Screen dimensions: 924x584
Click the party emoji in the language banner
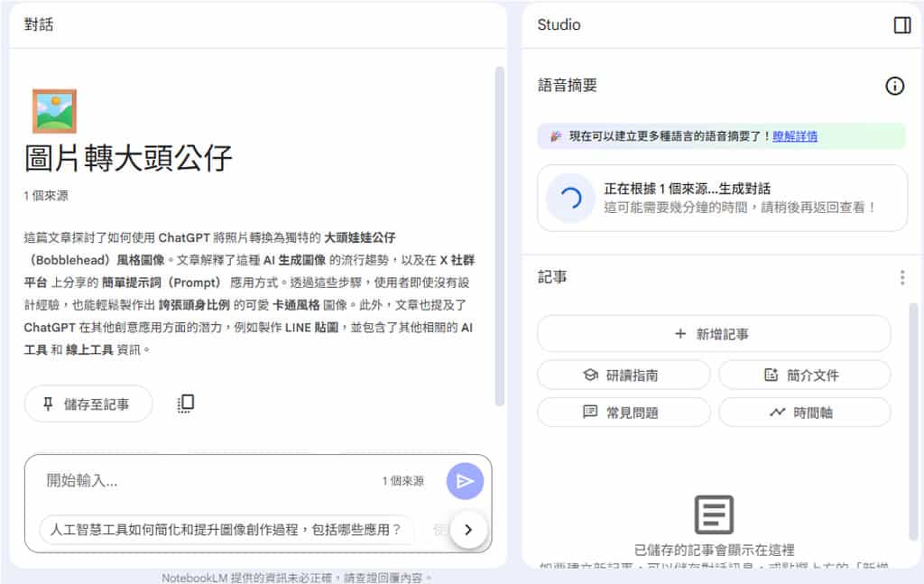click(x=555, y=136)
